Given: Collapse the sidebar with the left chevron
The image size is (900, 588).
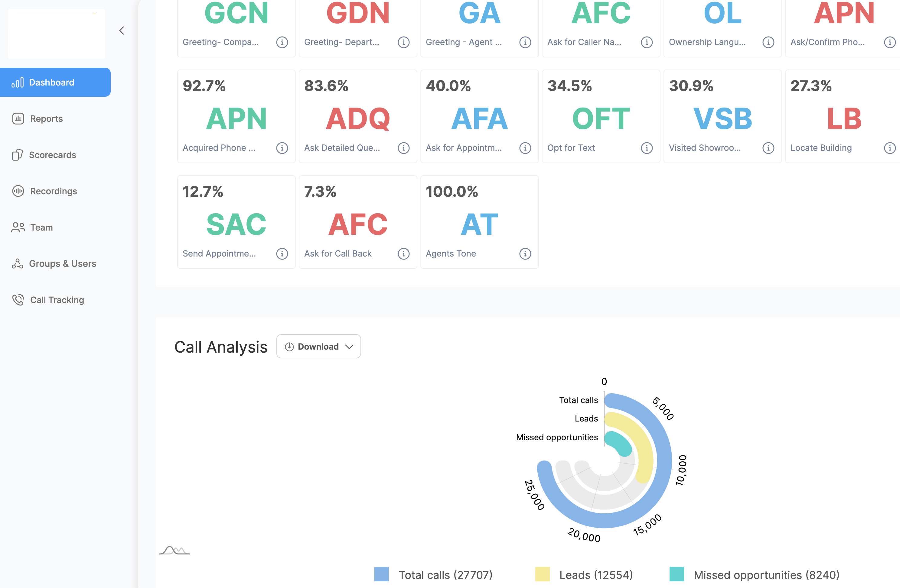Looking at the screenshot, I should click(122, 31).
